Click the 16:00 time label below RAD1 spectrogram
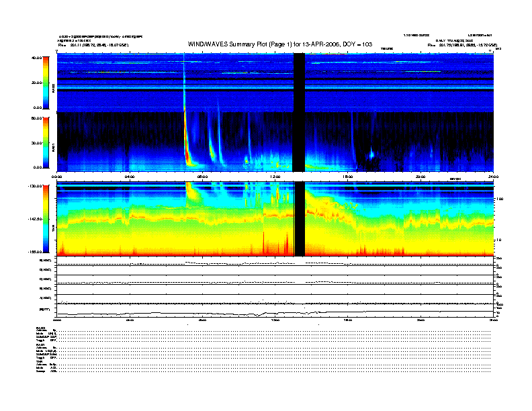532x411 pixels. [x=348, y=177]
